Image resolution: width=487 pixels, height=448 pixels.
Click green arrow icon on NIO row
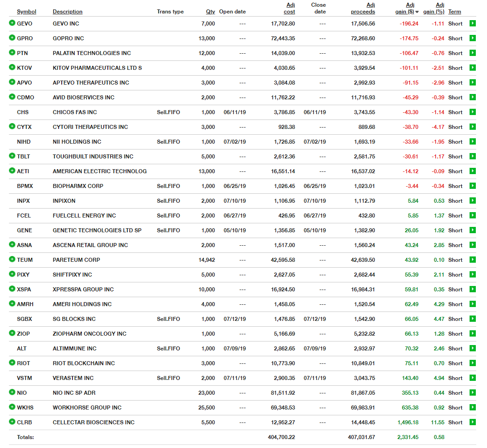click(473, 393)
